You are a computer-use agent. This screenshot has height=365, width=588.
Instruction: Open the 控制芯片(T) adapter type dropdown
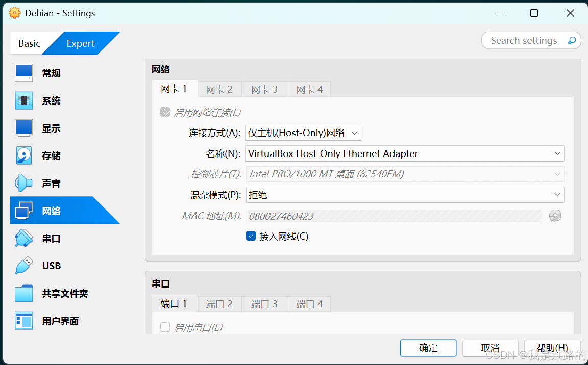[405, 174]
